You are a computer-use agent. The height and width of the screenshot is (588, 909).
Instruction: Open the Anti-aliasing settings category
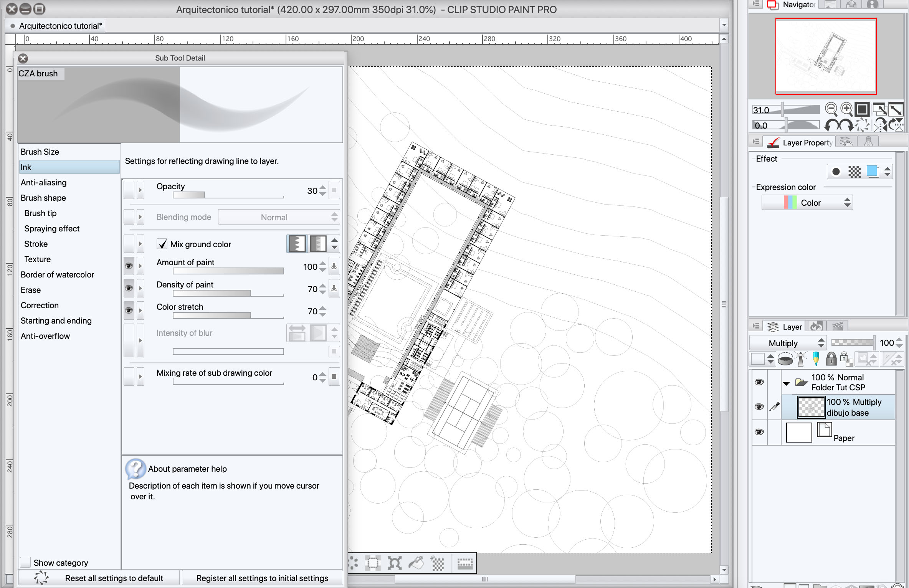43,182
